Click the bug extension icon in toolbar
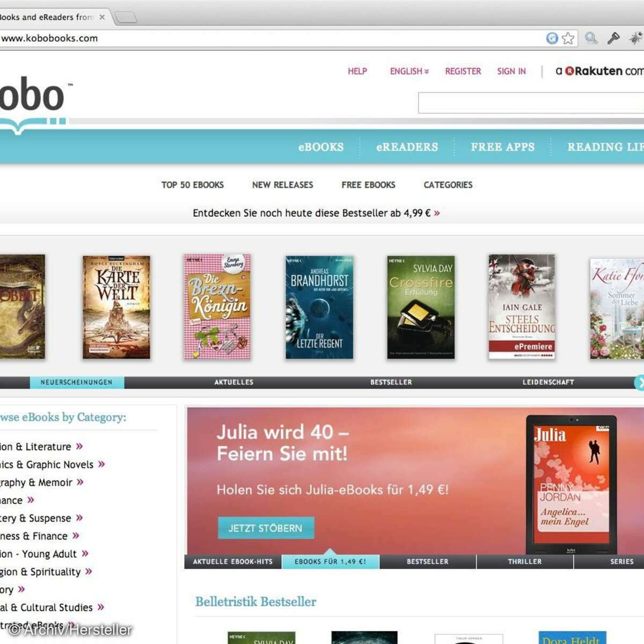644x644 pixels. point(635,38)
